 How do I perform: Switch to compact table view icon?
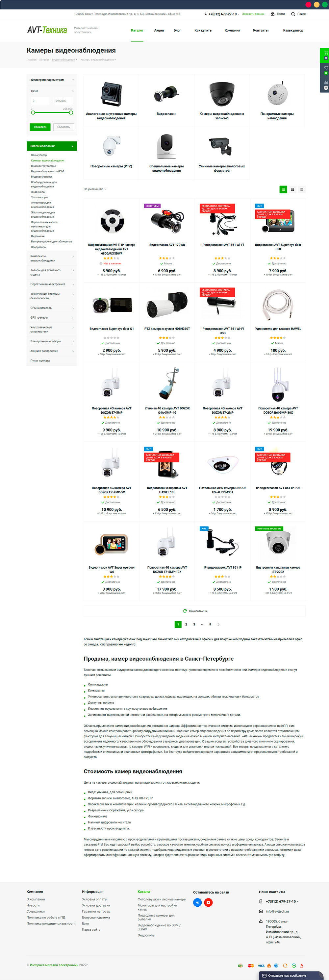pyautogui.click(x=302, y=189)
